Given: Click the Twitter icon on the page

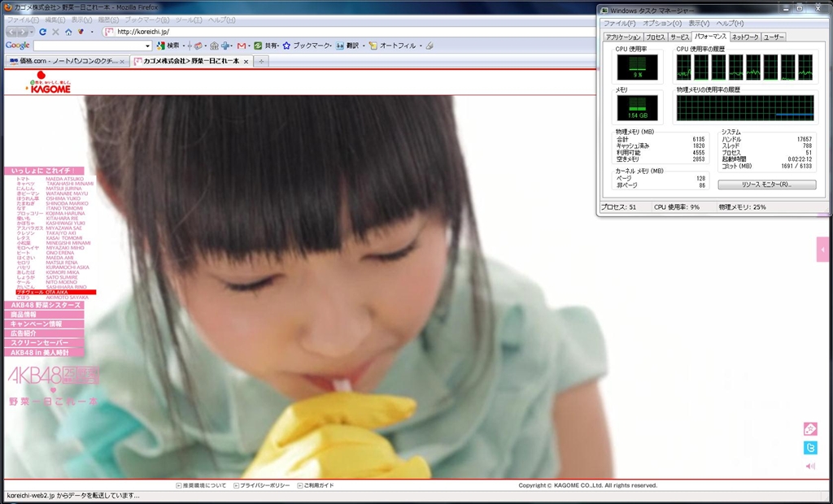Looking at the screenshot, I should click(810, 448).
